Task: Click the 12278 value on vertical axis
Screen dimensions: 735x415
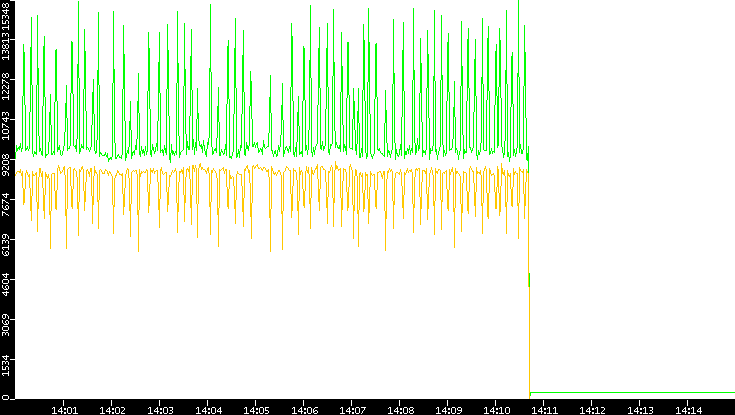Action: [6, 88]
